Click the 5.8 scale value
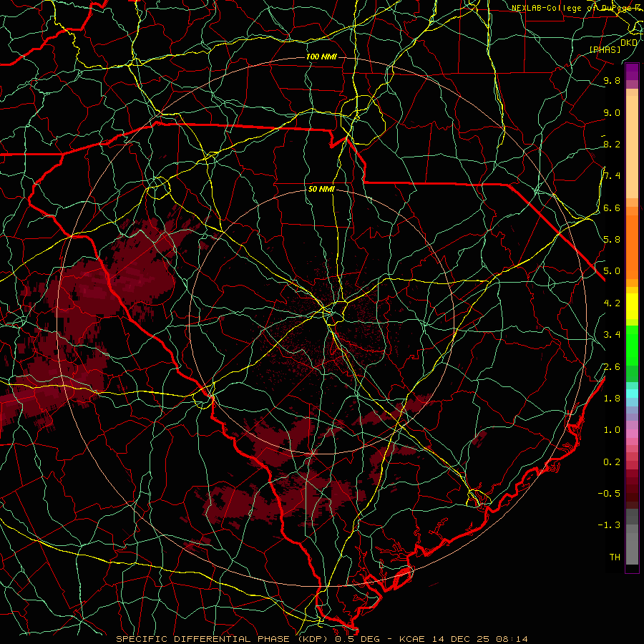This screenshot has width=644, height=644. coord(612,240)
